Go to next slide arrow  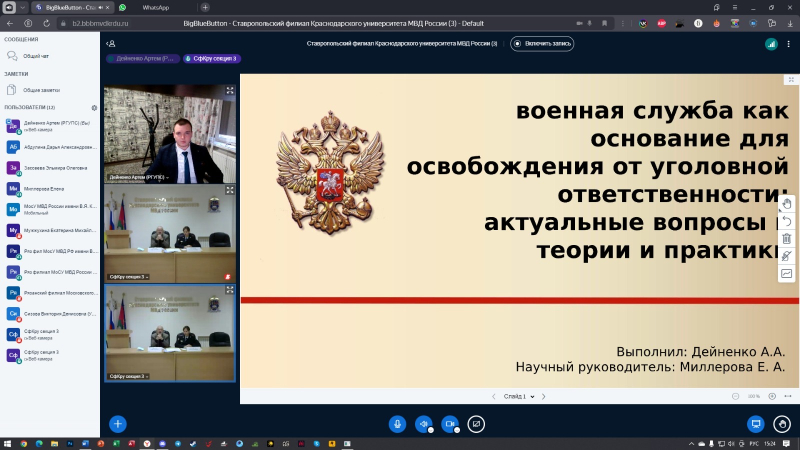(543, 396)
